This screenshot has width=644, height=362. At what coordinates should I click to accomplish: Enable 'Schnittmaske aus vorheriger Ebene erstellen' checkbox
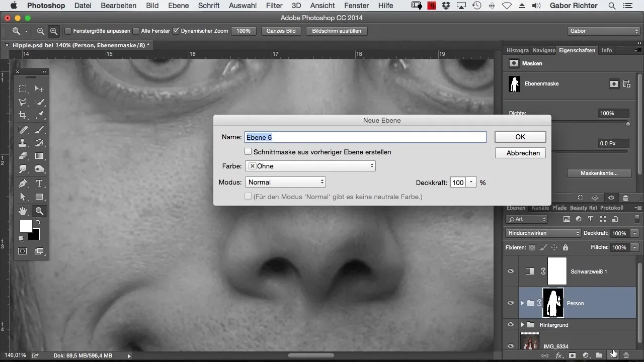248,151
